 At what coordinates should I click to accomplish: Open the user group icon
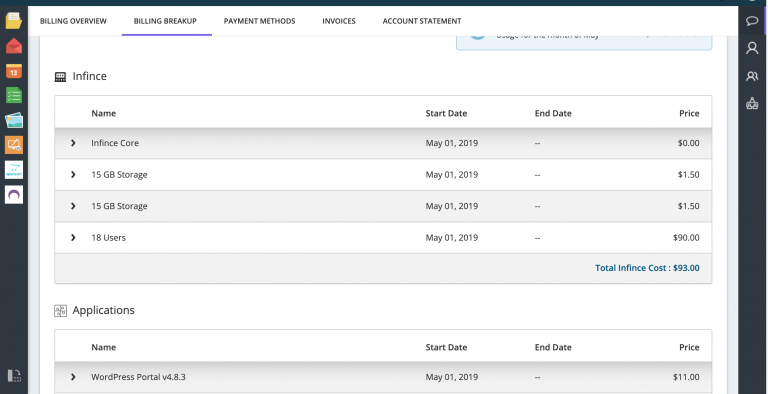752,76
